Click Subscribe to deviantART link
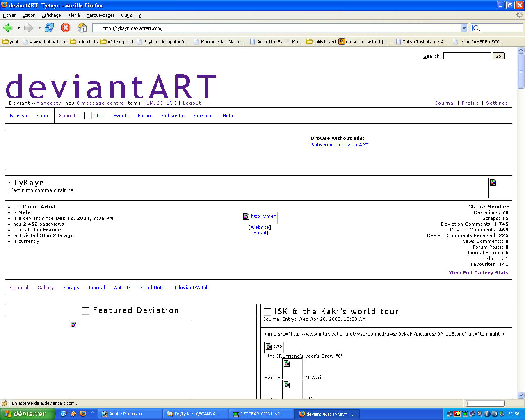This screenshot has width=525, height=420. pos(340,145)
